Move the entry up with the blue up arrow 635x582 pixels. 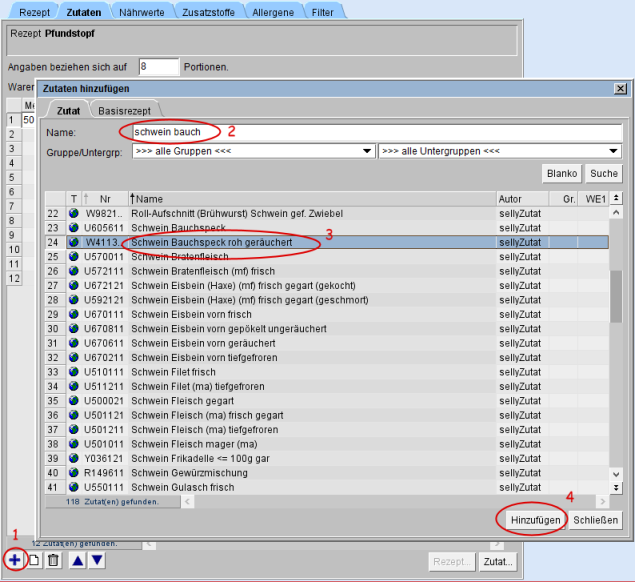pyautogui.click(x=78, y=560)
